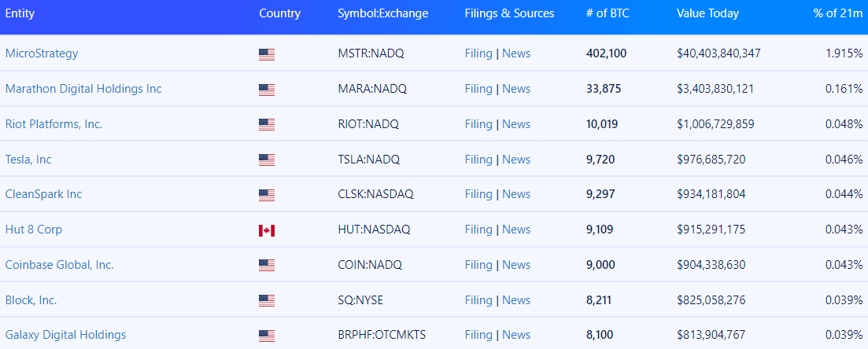
Task: Click the % of 21m column header
Action: point(838,13)
